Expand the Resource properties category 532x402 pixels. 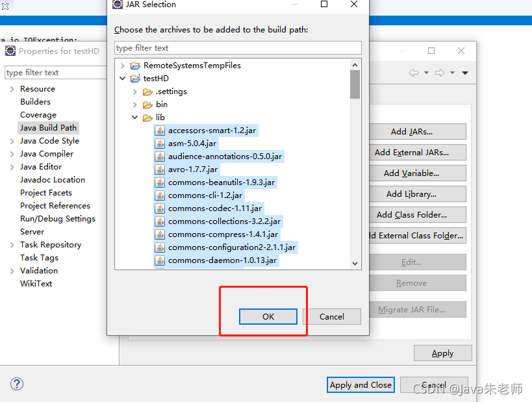click(12, 89)
